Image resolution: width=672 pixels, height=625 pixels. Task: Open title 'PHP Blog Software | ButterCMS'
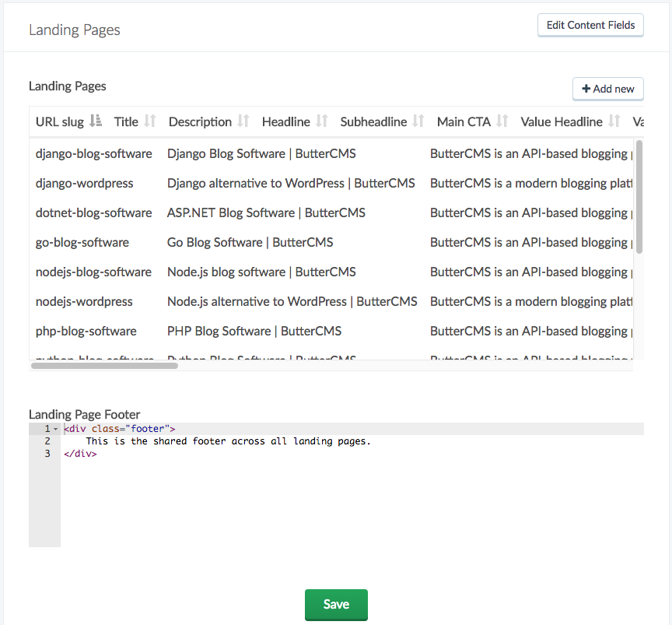(x=254, y=331)
